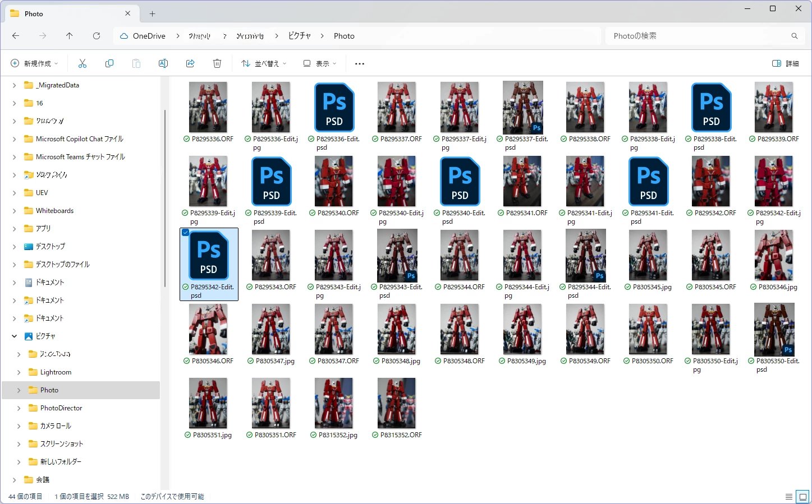Go up one folder level arrow
Image resolution: width=812 pixels, height=504 pixels.
(70, 36)
